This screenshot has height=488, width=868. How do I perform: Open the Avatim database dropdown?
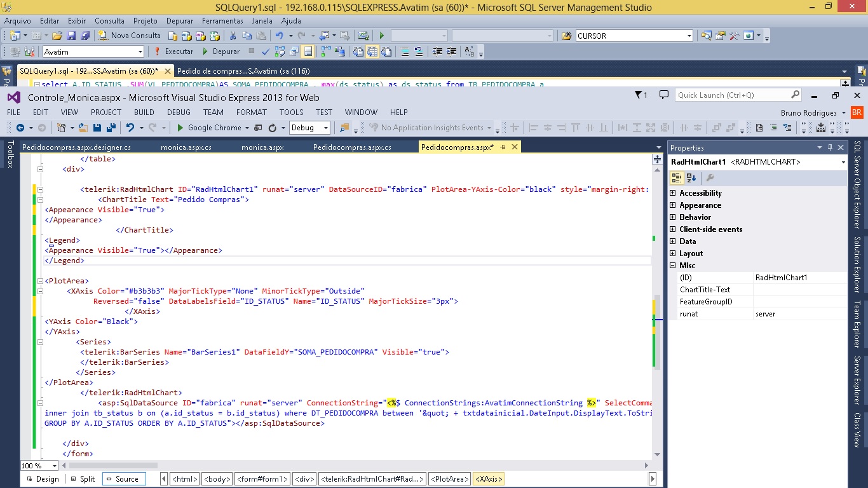(140, 51)
